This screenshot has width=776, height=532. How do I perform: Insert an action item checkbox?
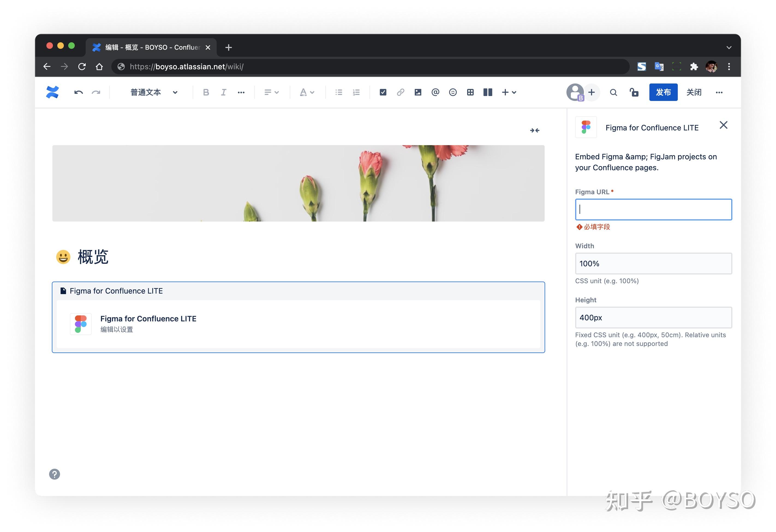383,92
